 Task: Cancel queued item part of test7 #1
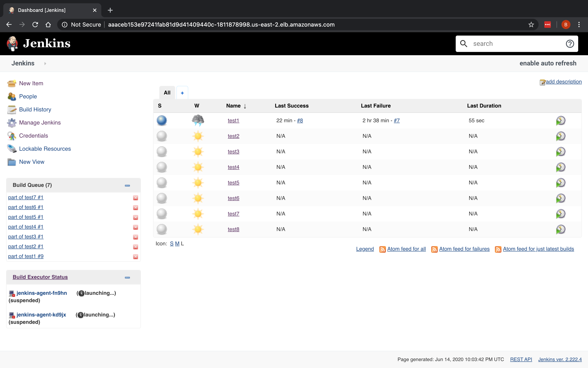[x=136, y=198]
